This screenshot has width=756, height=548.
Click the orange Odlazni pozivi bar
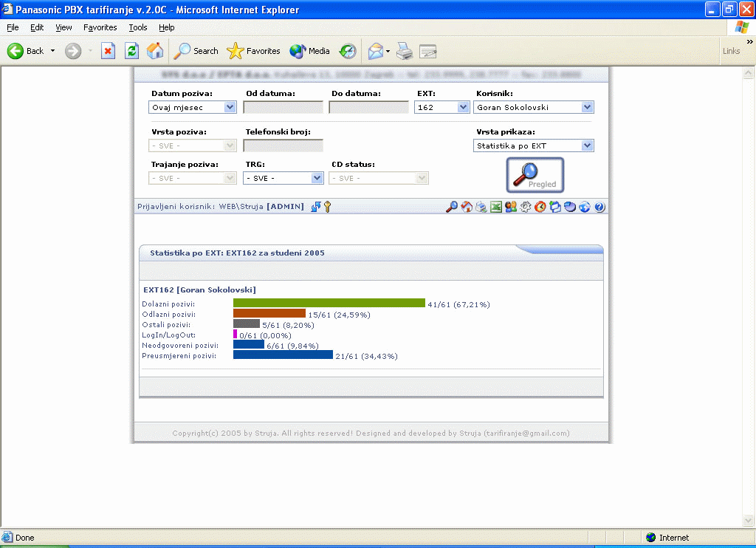[x=269, y=314]
